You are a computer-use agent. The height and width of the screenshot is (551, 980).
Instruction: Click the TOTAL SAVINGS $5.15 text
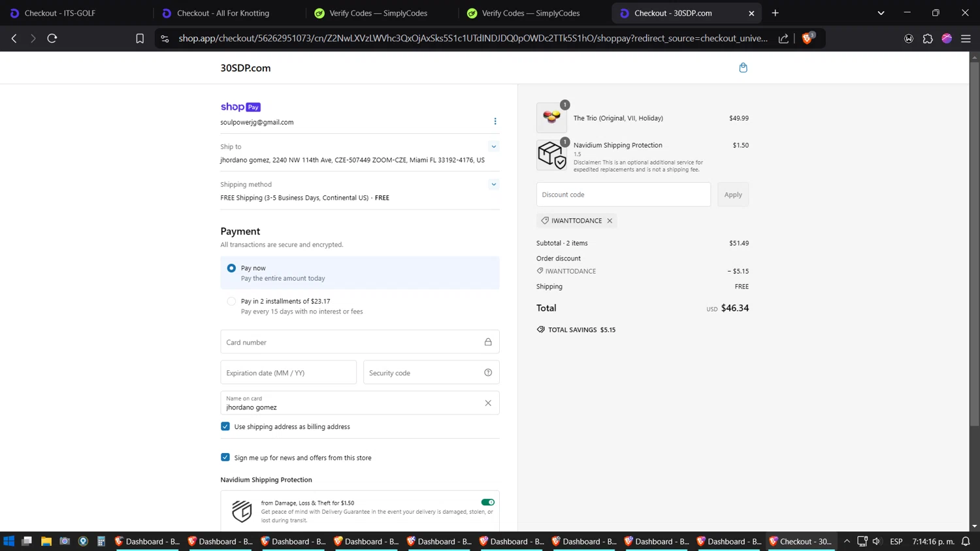click(x=581, y=330)
